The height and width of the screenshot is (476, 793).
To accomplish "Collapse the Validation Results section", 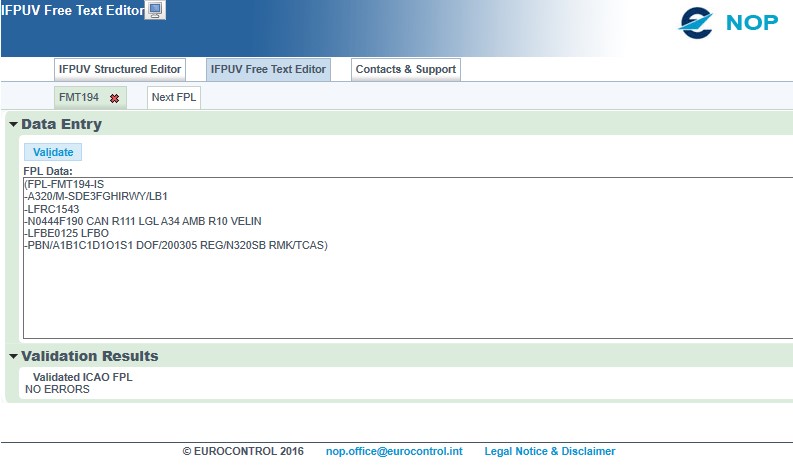I will [x=13, y=356].
